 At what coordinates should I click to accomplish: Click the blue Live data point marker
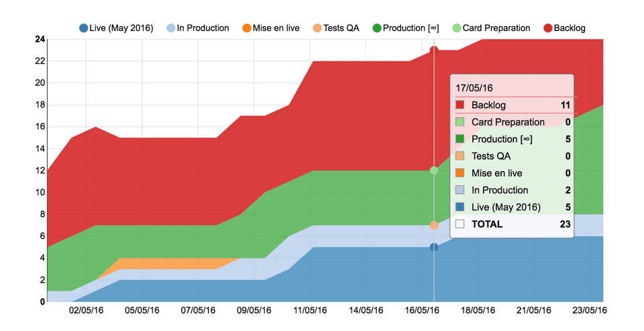click(x=434, y=247)
